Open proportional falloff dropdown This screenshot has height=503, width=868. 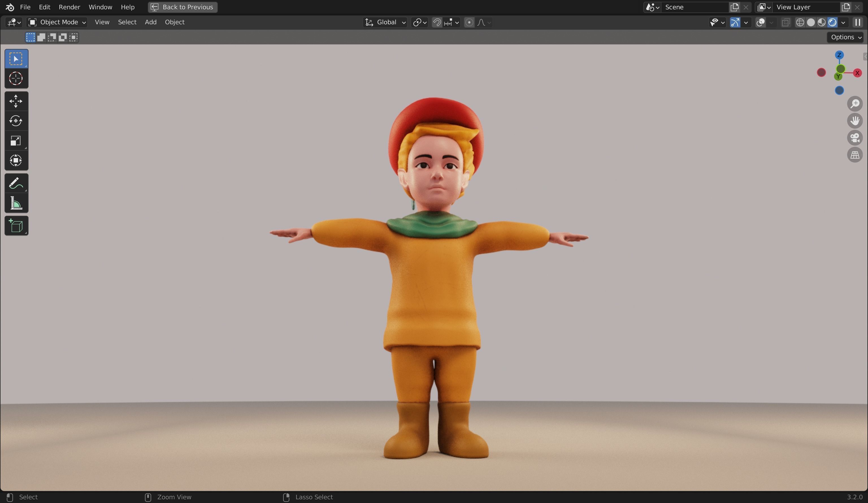pos(484,22)
